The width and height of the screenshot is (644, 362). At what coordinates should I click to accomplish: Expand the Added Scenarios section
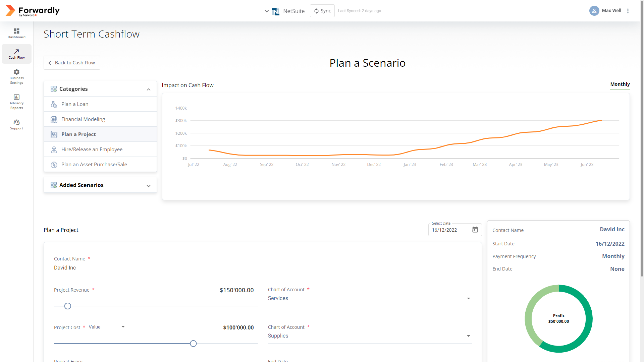(149, 185)
